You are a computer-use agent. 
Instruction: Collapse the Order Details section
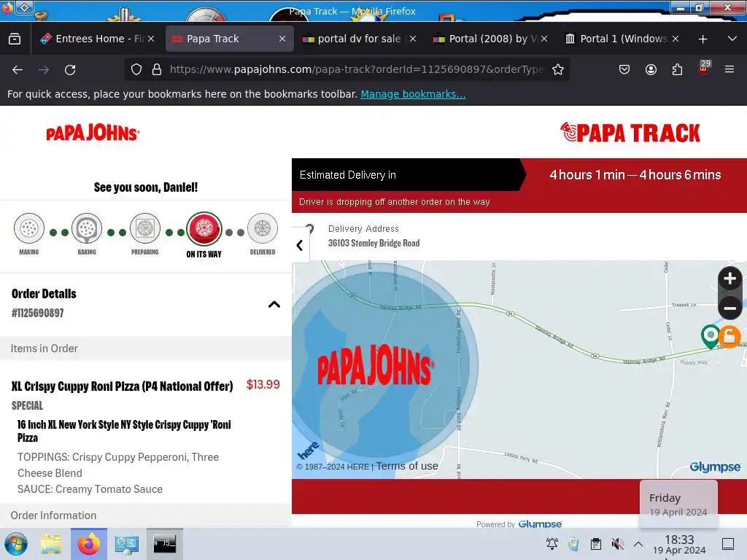tap(274, 304)
